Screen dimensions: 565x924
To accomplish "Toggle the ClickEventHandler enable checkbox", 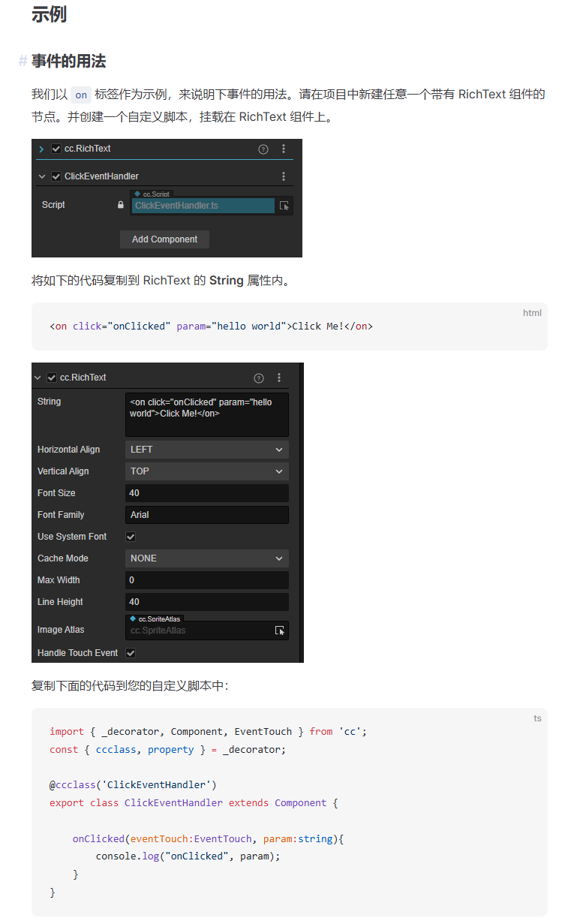I will pyautogui.click(x=56, y=176).
